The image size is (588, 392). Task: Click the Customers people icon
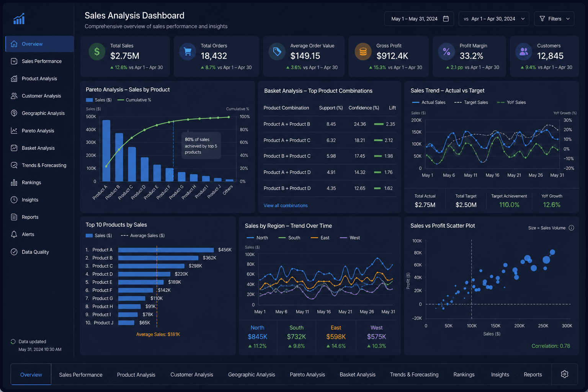pyautogui.click(x=524, y=52)
